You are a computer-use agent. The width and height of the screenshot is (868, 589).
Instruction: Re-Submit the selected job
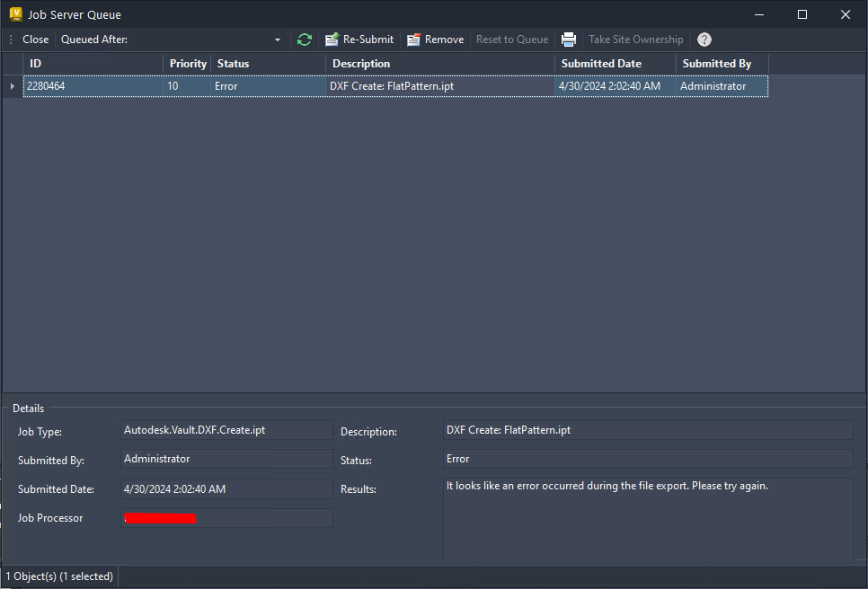[359, 40]
